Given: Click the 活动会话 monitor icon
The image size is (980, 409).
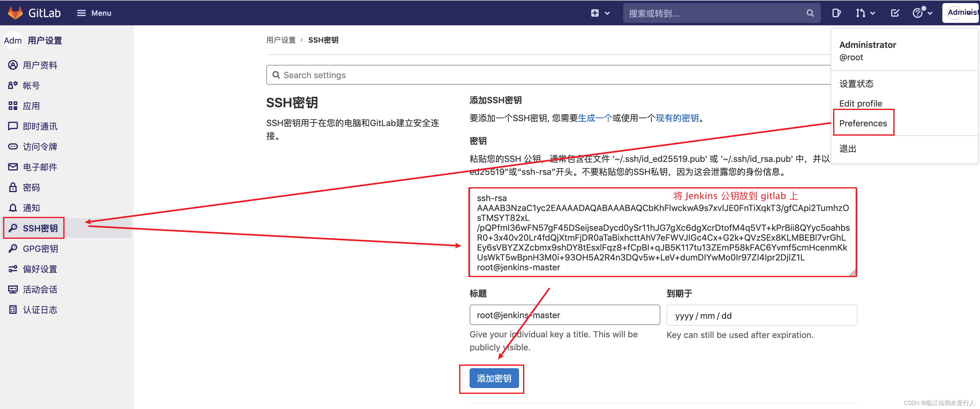Looking at the screenshot, I should click(13, 289).
